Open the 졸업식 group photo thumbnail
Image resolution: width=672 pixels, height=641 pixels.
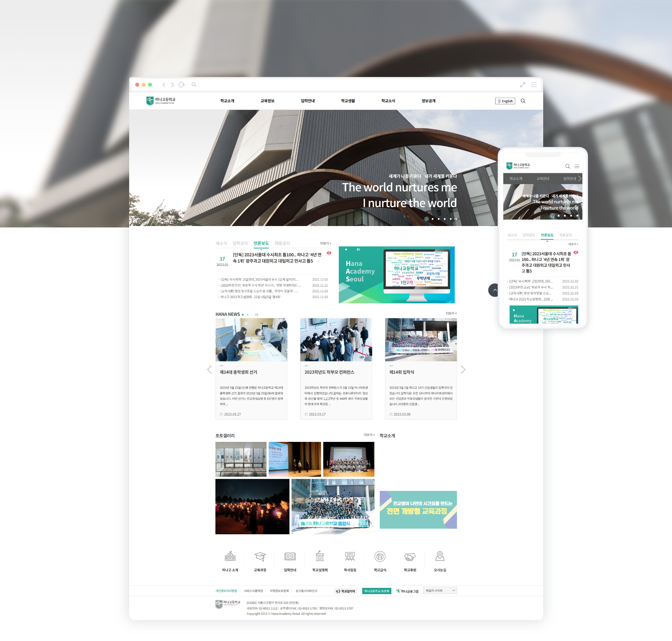[x=332, y=506]
